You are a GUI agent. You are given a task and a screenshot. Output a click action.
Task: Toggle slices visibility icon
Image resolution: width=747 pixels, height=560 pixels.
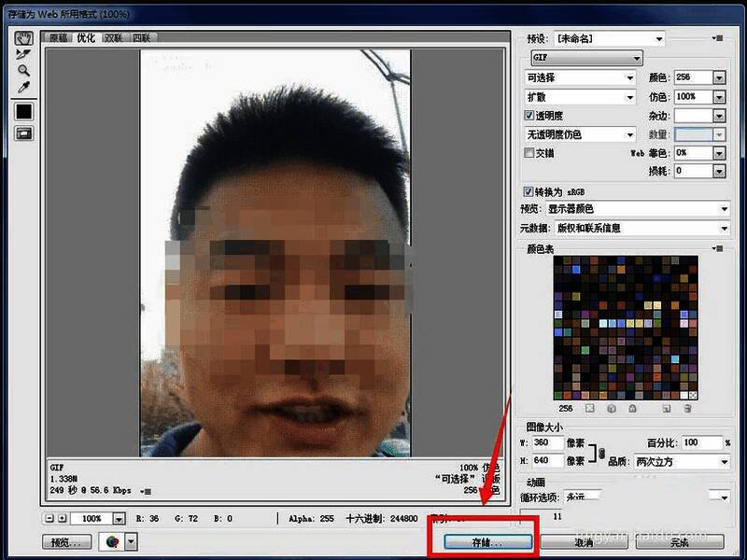click(23, 133)
